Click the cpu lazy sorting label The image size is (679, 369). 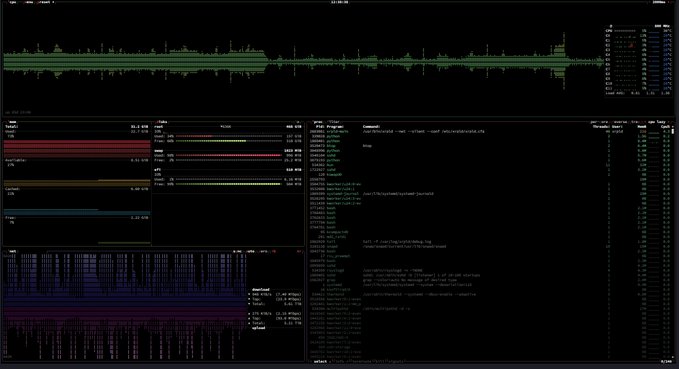[x=657, y=122]
